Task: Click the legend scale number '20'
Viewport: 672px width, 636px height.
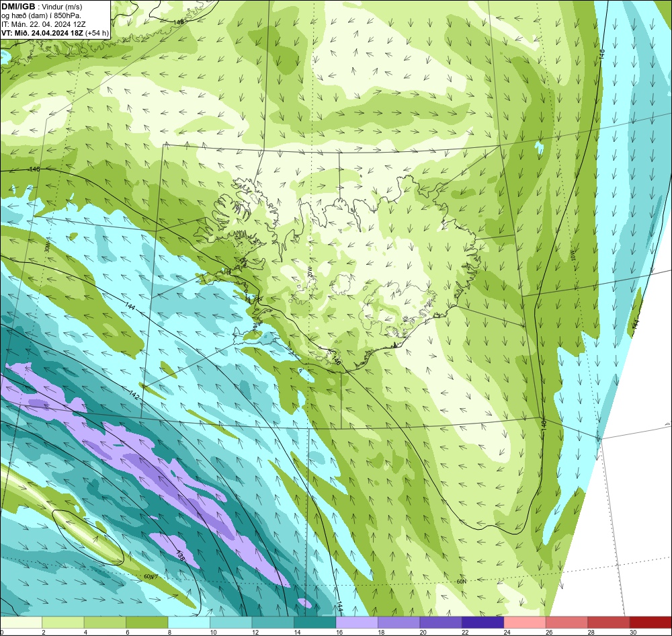Action: [x=423, y=632]
